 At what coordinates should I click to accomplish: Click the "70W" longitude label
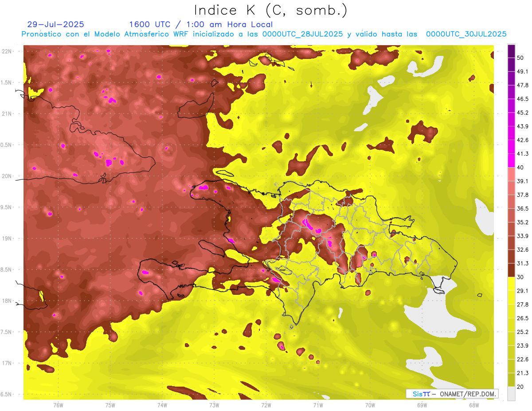(x=370, y=405)
